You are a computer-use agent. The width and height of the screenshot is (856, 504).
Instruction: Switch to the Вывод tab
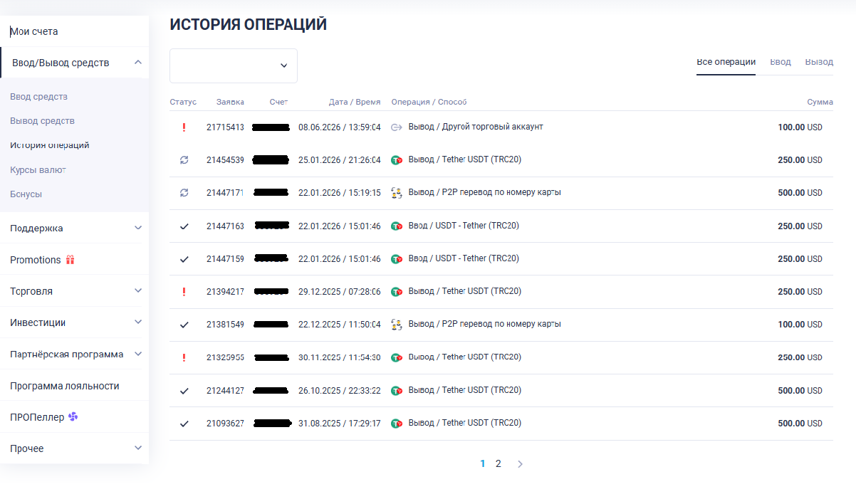(x=819, y=62)
